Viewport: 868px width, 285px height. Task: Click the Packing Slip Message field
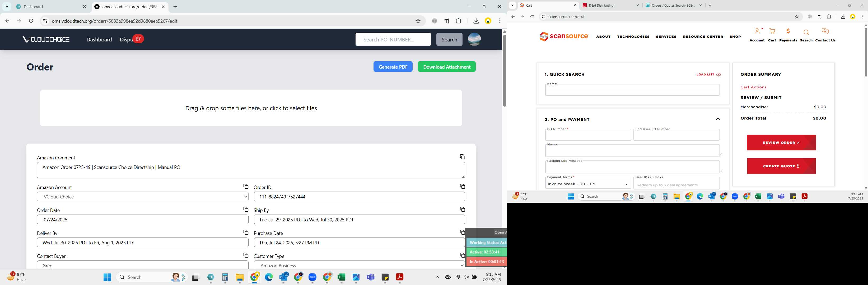point(632,167)
